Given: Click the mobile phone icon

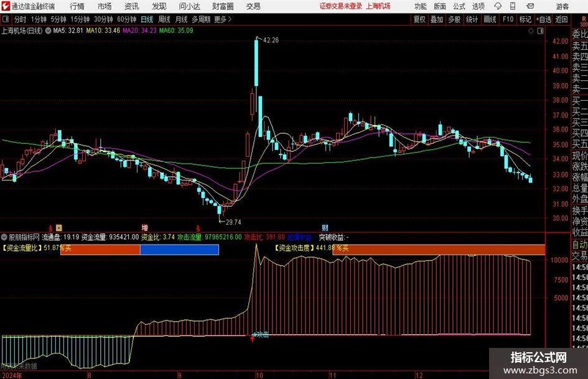Looking at the screenshot, I should (x=513, y=6).
